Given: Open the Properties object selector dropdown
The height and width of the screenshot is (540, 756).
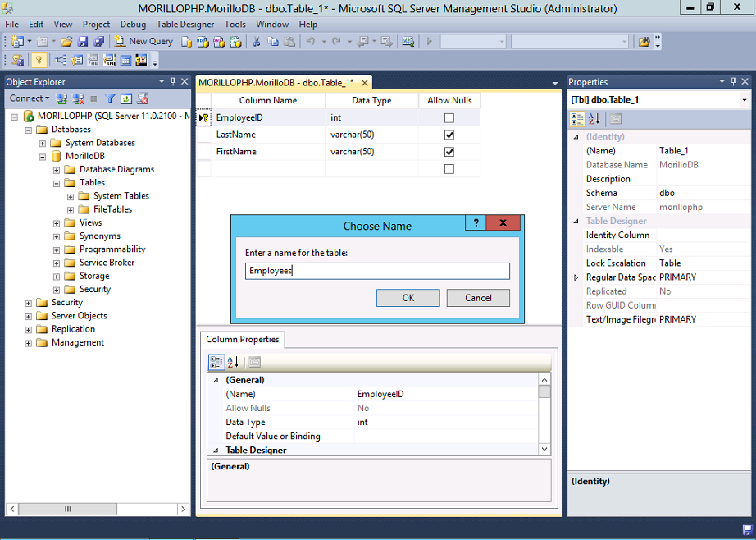Looking at the screenshot, I should (745, 100).
